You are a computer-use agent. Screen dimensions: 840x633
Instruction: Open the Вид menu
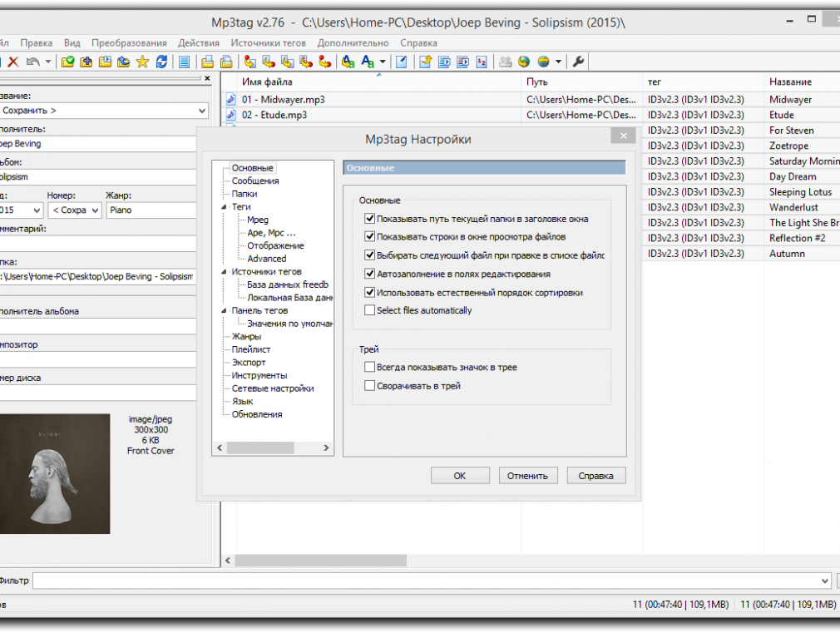pyautogui.click(x=72, y=43)
